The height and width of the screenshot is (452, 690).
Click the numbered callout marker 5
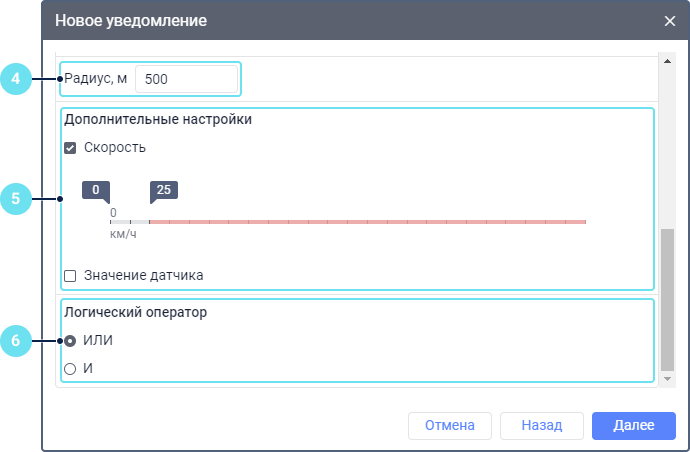pos(16,199)
